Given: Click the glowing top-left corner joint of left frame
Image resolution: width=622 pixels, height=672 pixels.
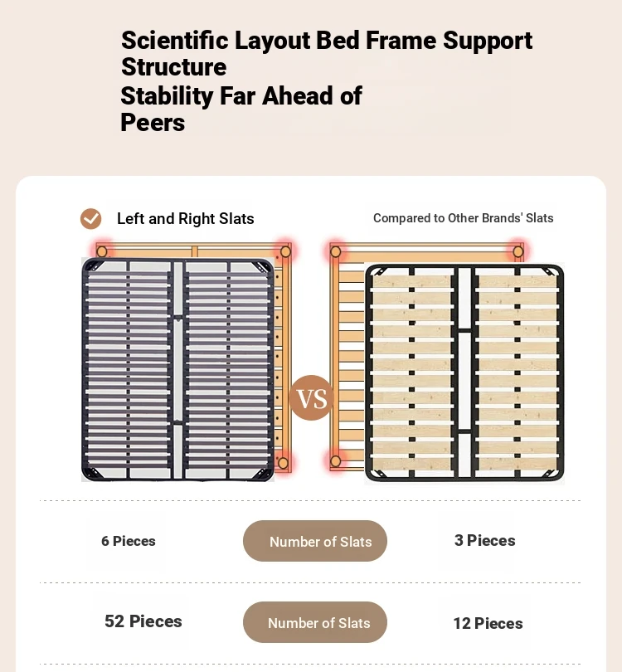Looking at the screenshot, I should [101, 251].
